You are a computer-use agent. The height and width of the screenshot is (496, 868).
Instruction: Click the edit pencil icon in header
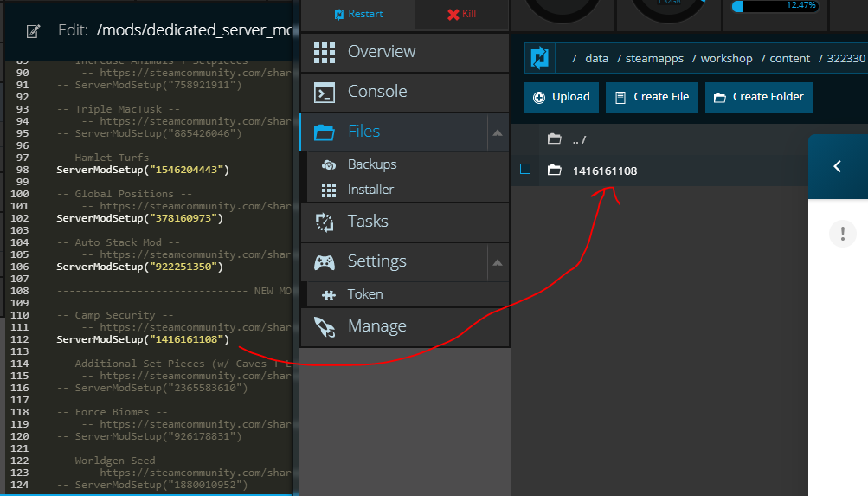coord(33,31)
